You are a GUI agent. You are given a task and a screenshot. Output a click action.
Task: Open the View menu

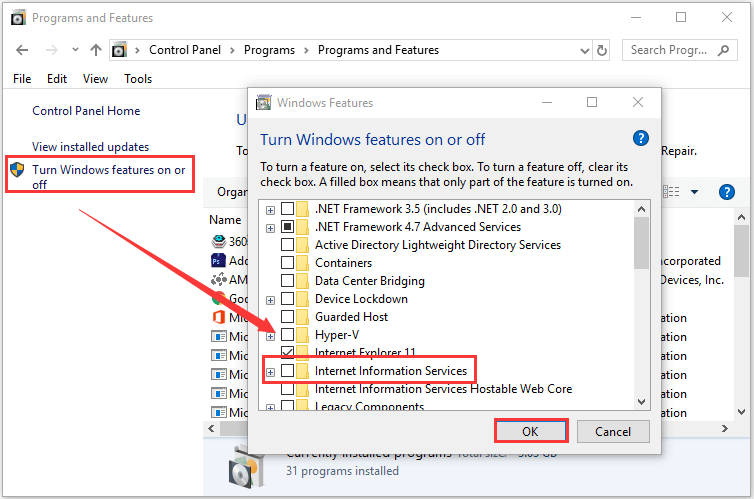95,79
